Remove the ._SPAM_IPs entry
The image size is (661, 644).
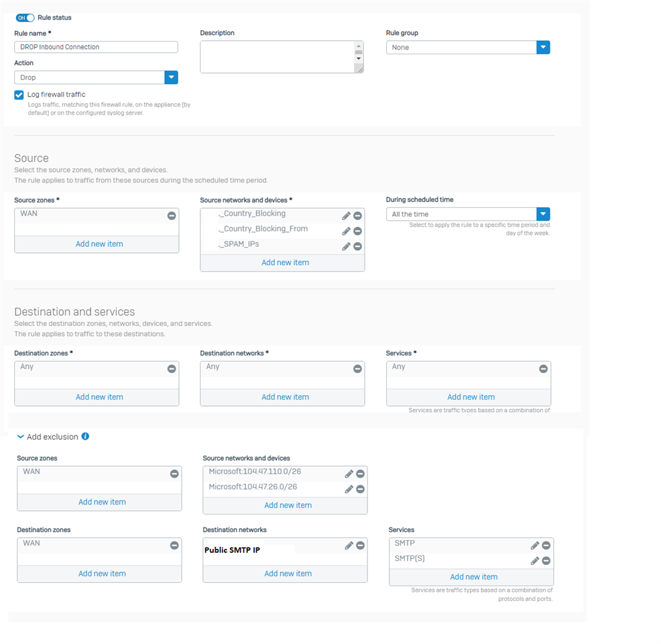coord(357,246)
